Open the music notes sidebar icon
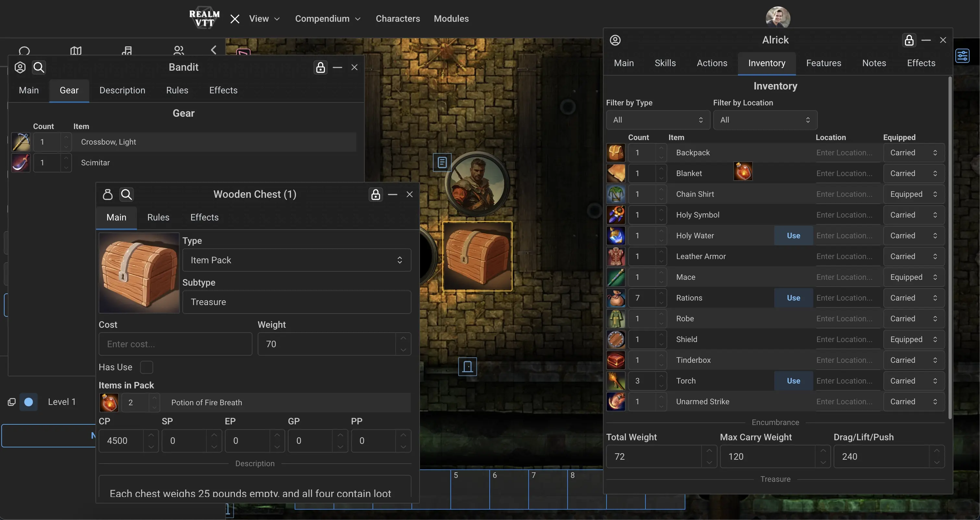Image resolution: width=980 pixels, height=520 pixels. coord(127,51)
